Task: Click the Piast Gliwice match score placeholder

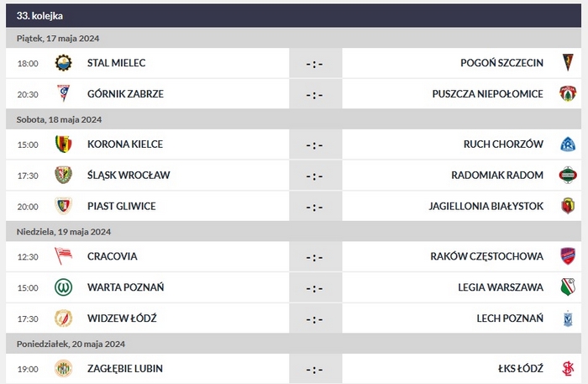Action: (315, 207)
